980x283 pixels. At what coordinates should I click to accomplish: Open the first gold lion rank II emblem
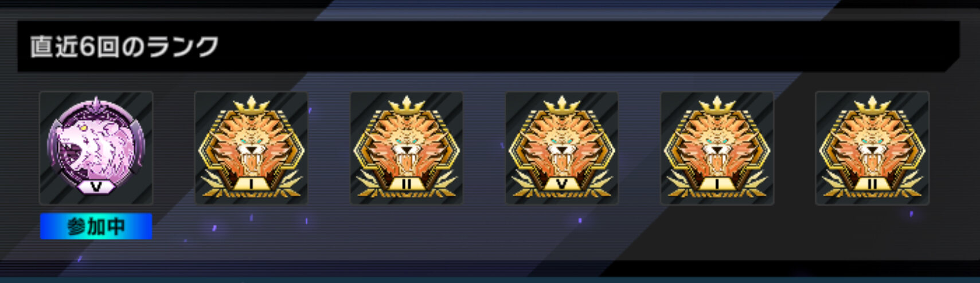[407, 148]
